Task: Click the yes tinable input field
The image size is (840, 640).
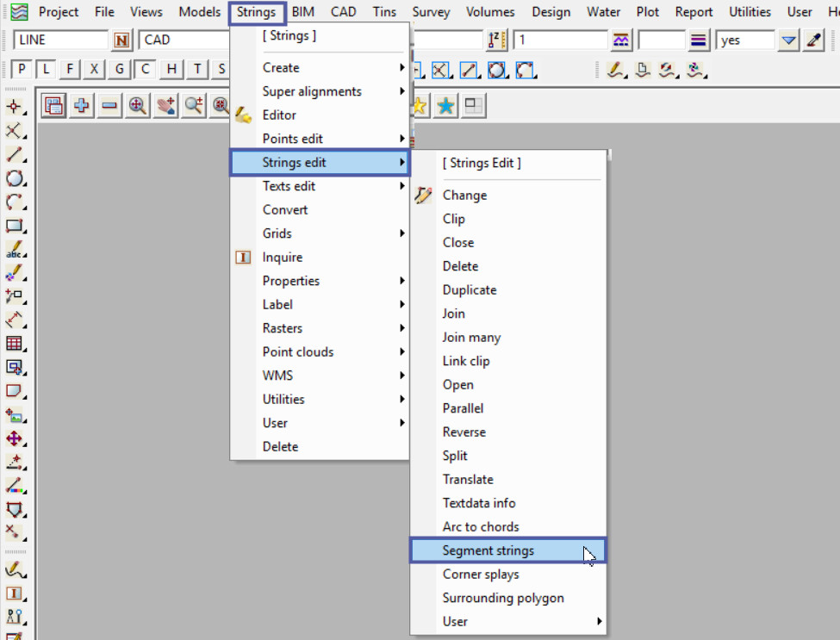Action: tap(745, 40)
